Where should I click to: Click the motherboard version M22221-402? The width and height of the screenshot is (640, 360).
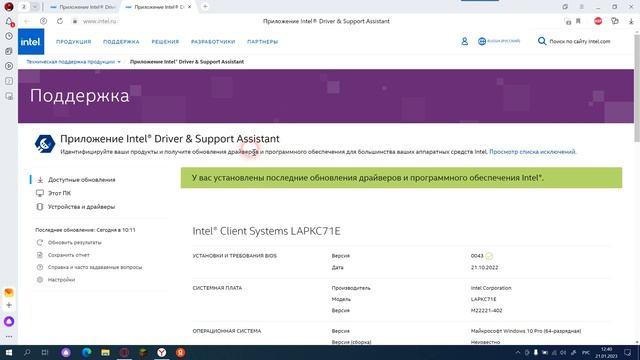[x=487, y=311]
